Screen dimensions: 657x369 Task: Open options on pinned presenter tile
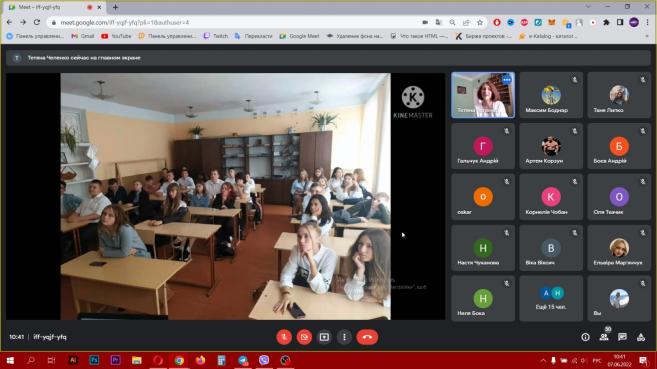[507, 80]
